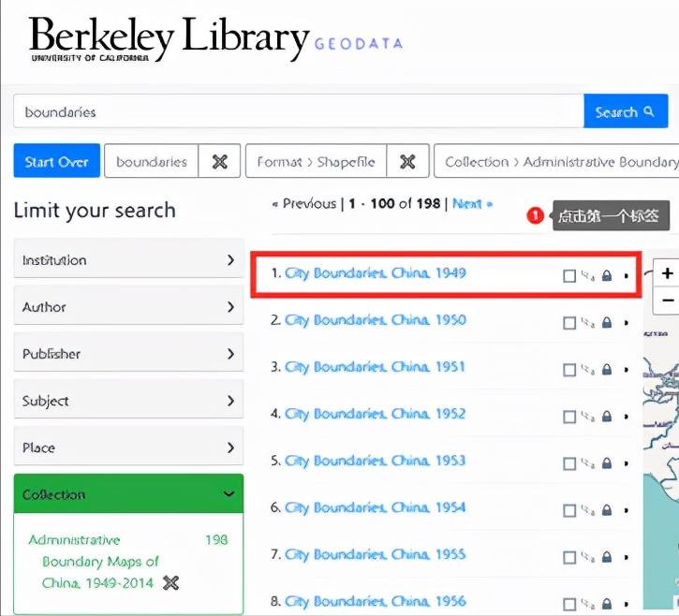
Task: Remove the Administrative Boundary collection facet
Action: pyautogui.click(x=170, y=583)
